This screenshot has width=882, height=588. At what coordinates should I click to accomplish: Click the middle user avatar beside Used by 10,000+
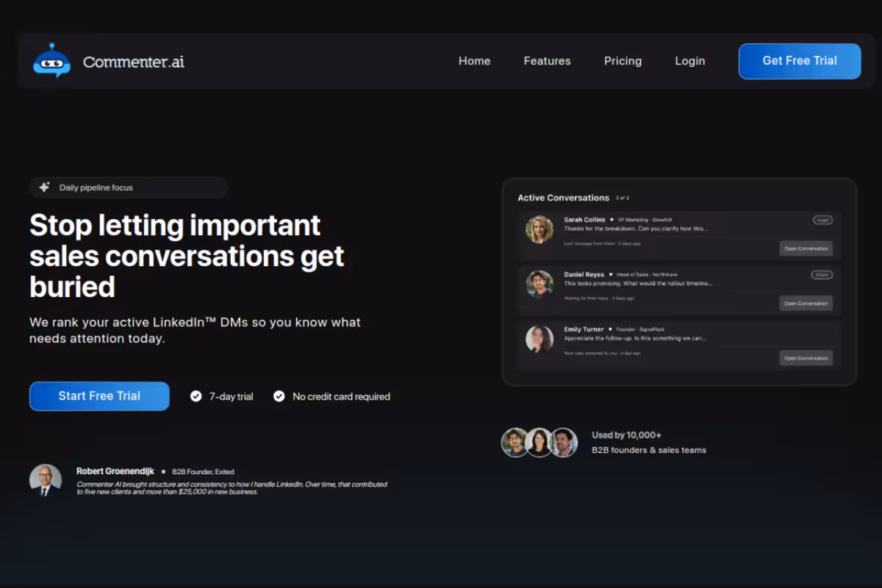539,442
